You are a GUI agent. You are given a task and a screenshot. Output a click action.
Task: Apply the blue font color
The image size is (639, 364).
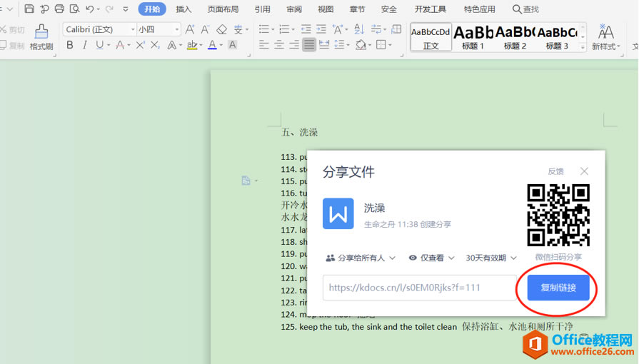pyautogui.click(x=212, y=45)
